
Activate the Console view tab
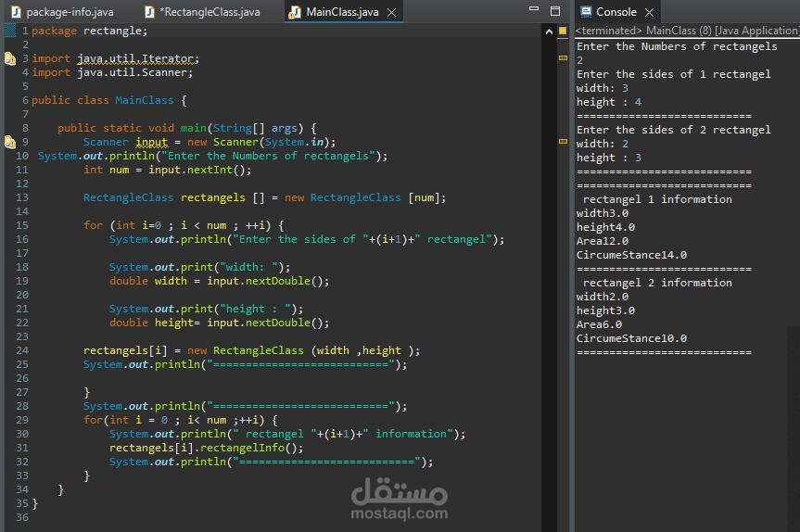point(616,12)
